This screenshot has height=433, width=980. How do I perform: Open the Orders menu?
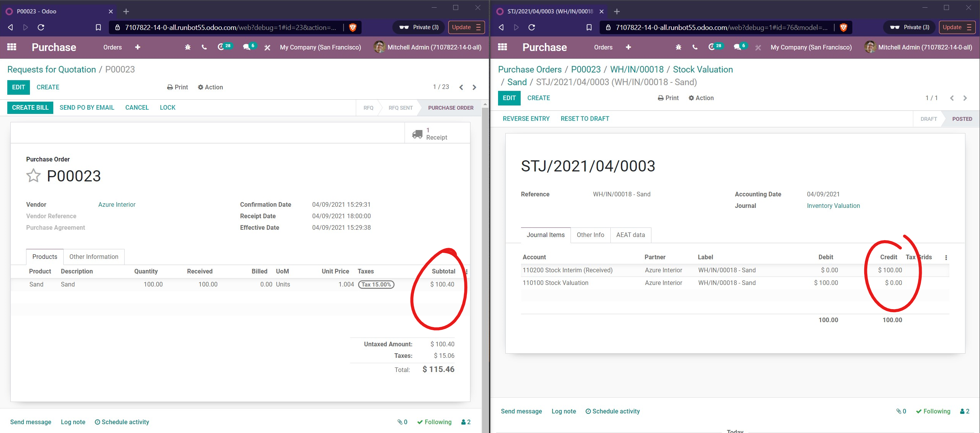[112, 47]
